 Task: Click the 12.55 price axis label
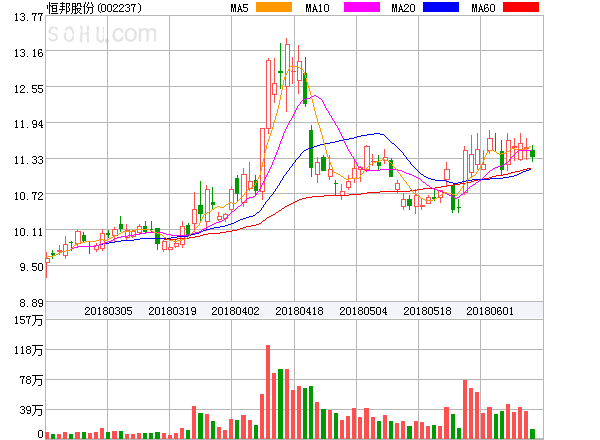tap(29, 89)
